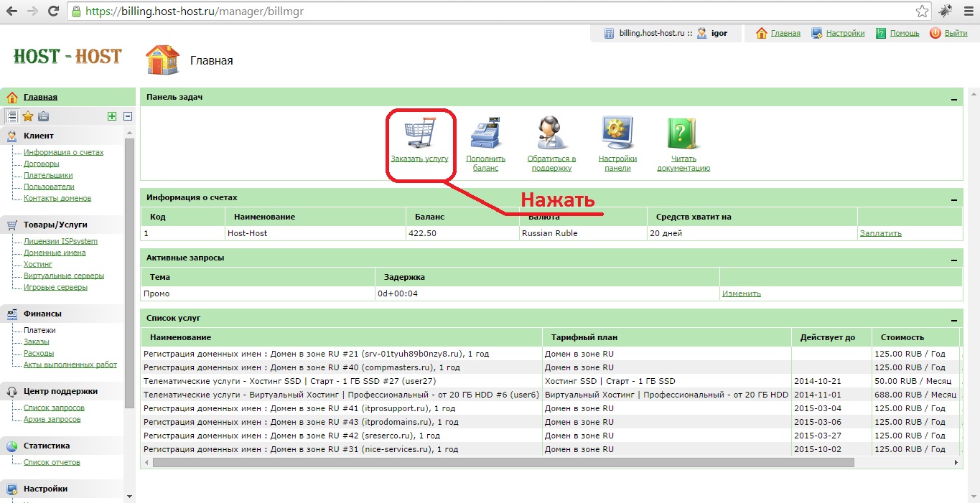
Task: Bookmark page with the address bar star
Action: [922, 11]
